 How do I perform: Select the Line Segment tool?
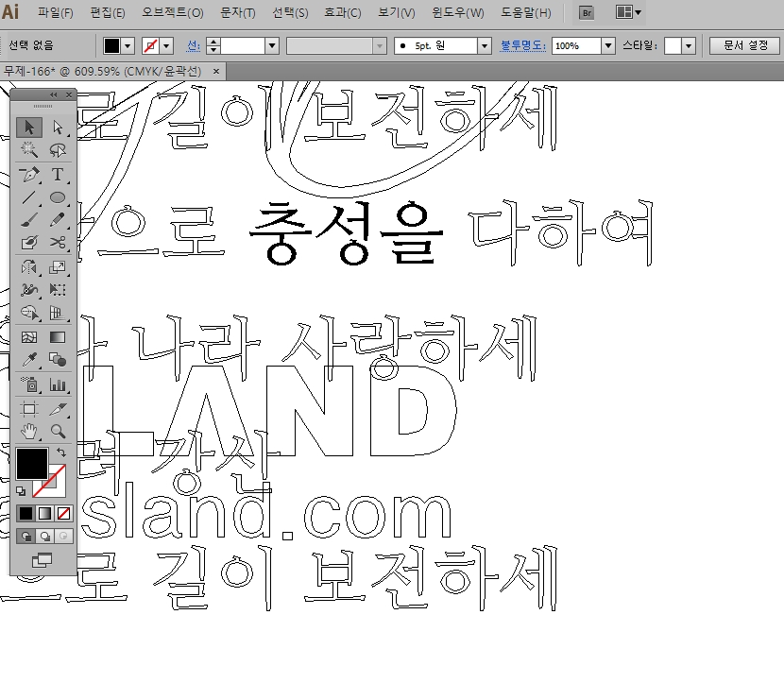tap(29, 197)
